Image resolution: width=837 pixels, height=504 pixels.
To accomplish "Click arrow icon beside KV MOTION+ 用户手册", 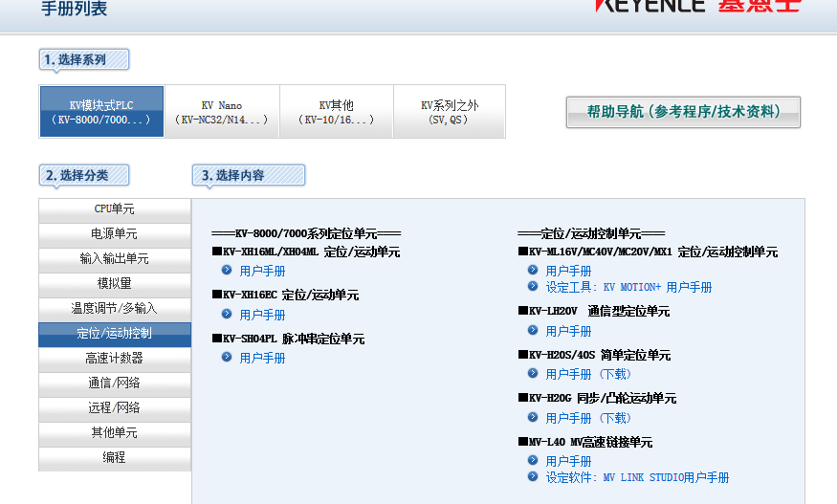I will coord(533,286).
